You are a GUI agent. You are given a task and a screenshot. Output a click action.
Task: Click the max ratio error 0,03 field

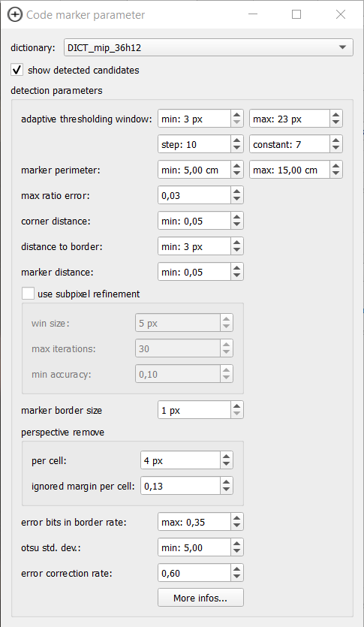coord(194,195)
